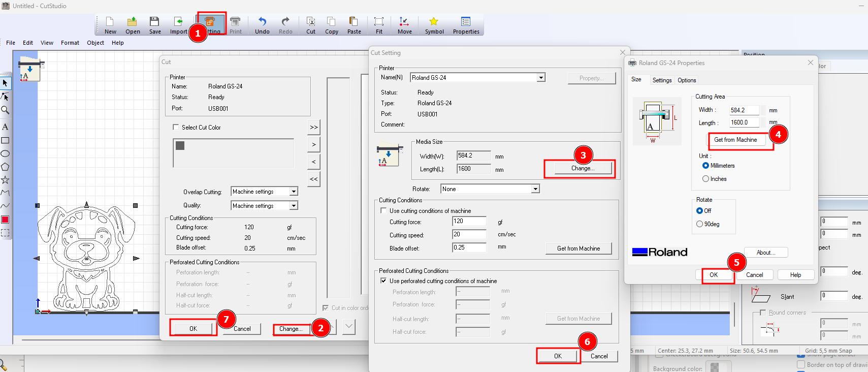
Task: Click Change... in Cut dialog
Action: (291, 329)
